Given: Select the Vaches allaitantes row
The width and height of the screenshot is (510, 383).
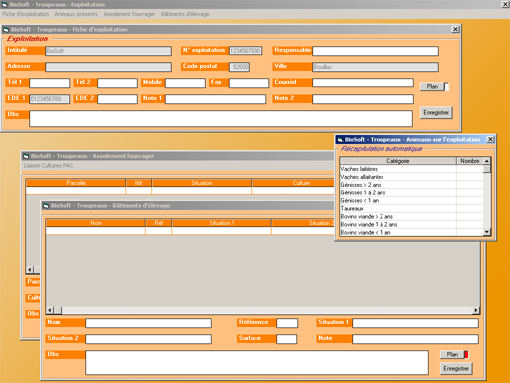Looking at the screenshot, I should [411, 177].
